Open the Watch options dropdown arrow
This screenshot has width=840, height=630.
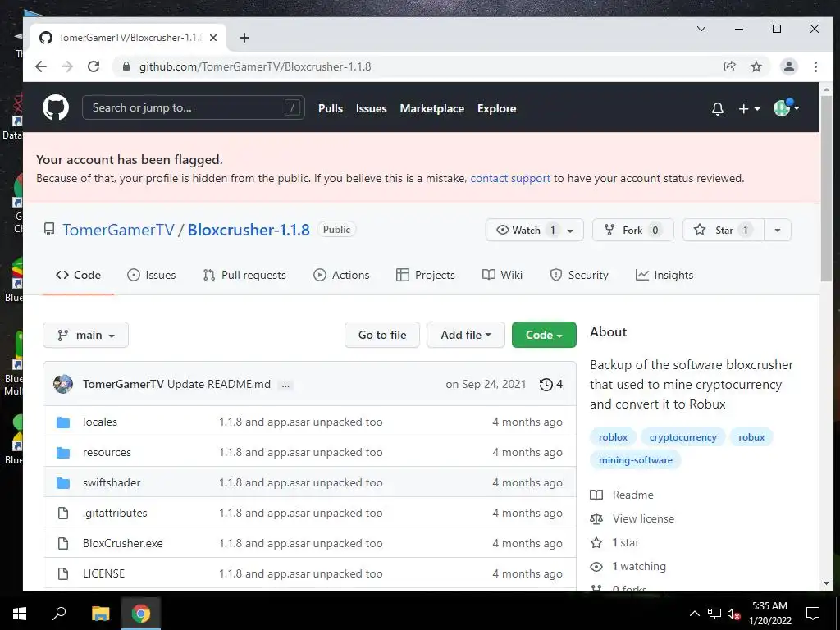pyautogui.click(x=571, y=231)
